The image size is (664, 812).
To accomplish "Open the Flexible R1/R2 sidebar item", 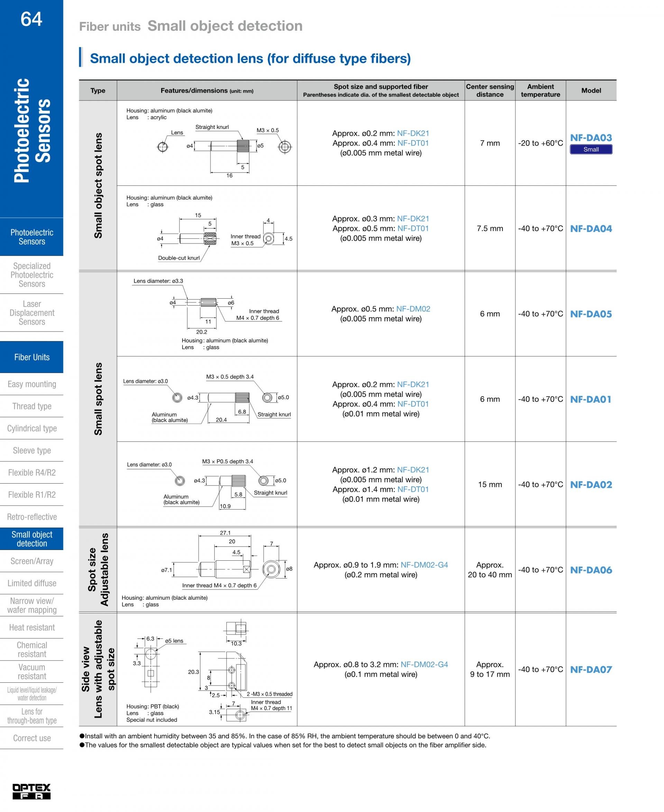I will point(32,495).
